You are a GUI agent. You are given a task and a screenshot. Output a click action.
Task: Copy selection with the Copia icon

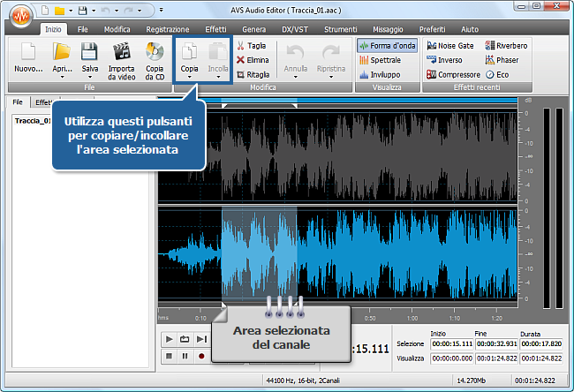[x=189, y=51]
